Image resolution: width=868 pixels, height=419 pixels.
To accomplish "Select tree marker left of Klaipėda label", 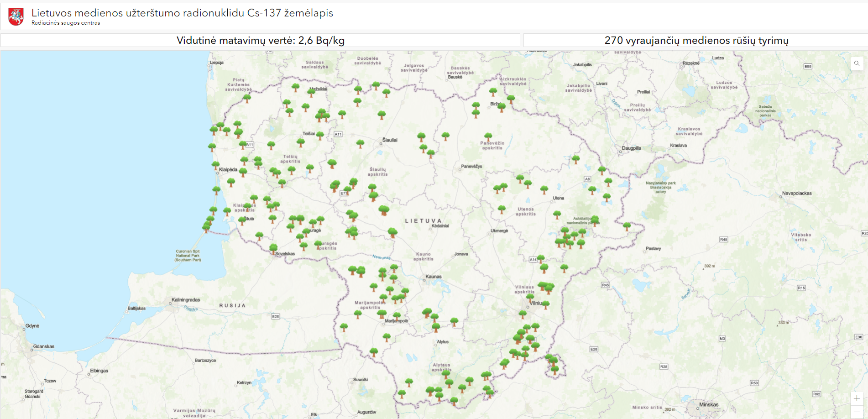I will (215, 165).
